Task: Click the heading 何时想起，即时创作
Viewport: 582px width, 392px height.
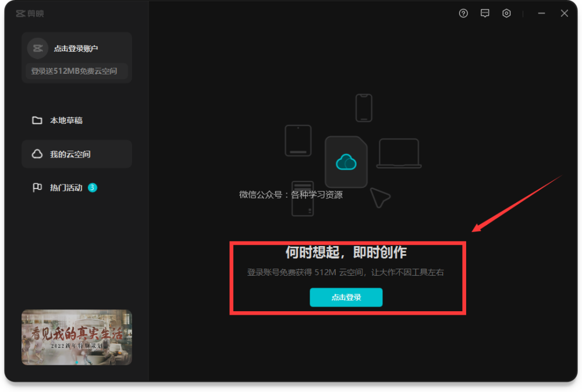Action: coord(346,252)
